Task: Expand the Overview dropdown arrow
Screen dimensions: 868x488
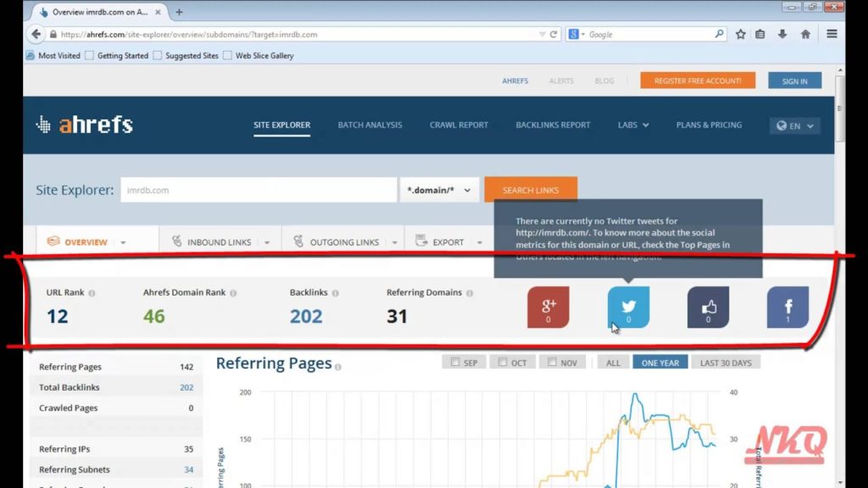Action: click(x=123, y=242)
